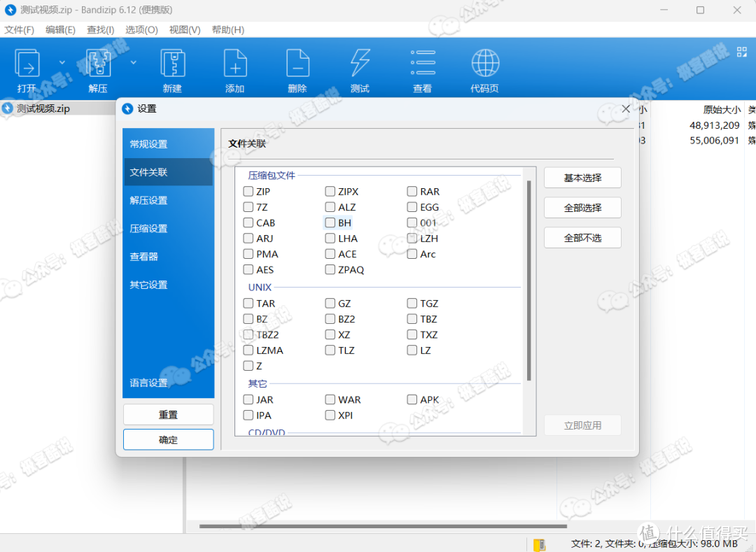This screenshot has height=552, width=756.
Task: Open the 文件(F) menu
Action: click(x=20, y=30)
